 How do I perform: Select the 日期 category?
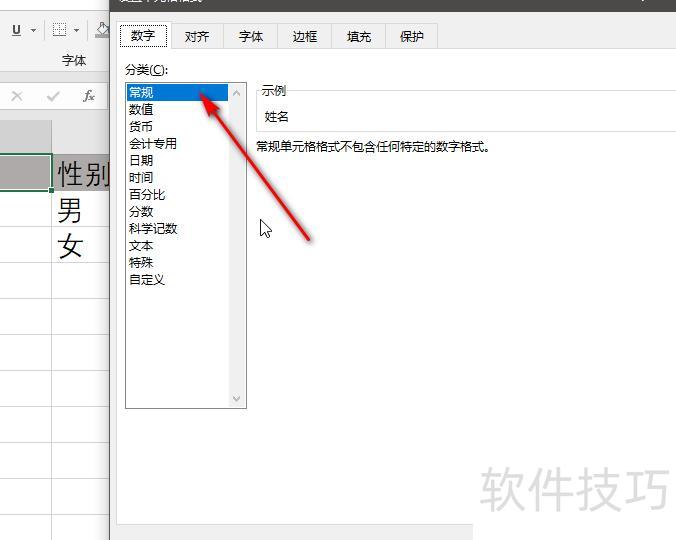[177, 160]
